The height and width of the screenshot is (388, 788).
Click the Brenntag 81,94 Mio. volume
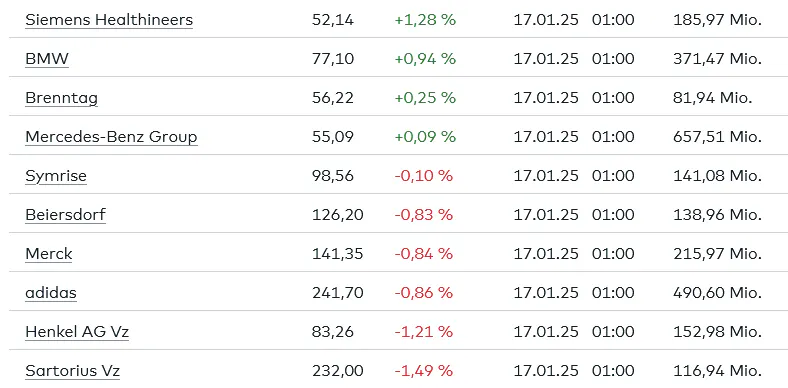[x=712, y=98]
